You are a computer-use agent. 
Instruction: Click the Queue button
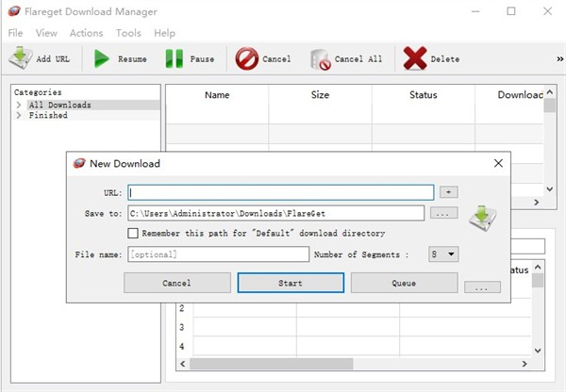[x=404, y=283]
